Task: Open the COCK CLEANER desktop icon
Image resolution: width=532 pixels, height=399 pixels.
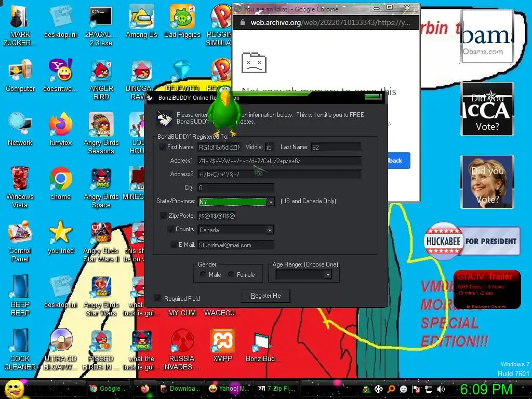Action: (x=20, y=349)
